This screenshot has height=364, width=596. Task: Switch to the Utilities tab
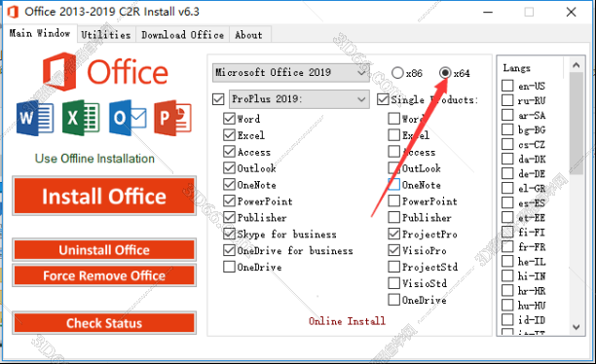point(106,35)
